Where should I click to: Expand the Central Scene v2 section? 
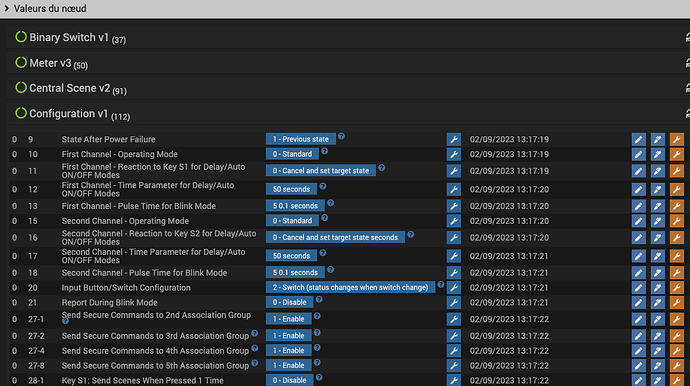tap(70, 88)
